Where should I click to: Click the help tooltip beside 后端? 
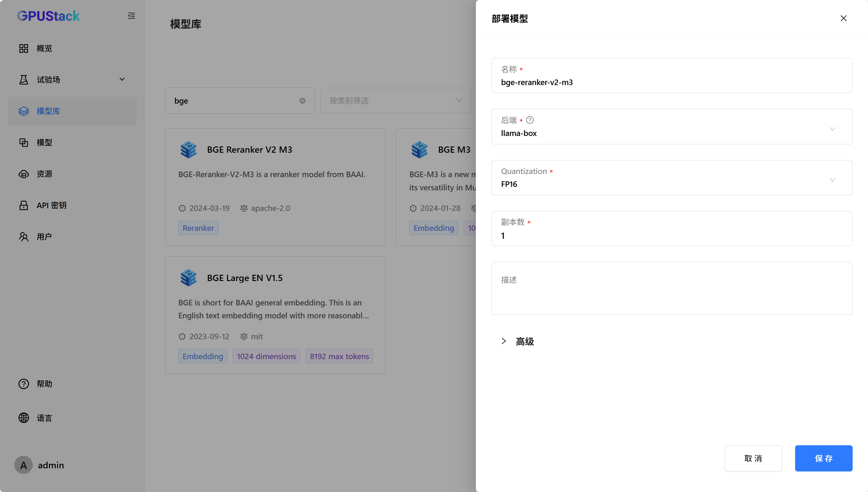click(x=529, y=120)
